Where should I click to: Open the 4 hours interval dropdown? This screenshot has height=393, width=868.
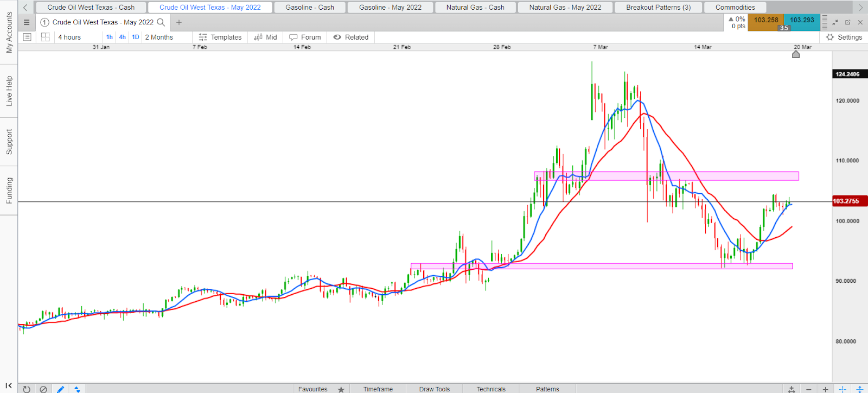(69, 37)
